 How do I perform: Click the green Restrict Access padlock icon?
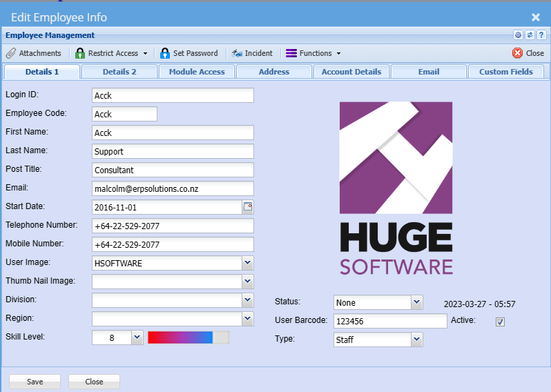tap(80, 53)
